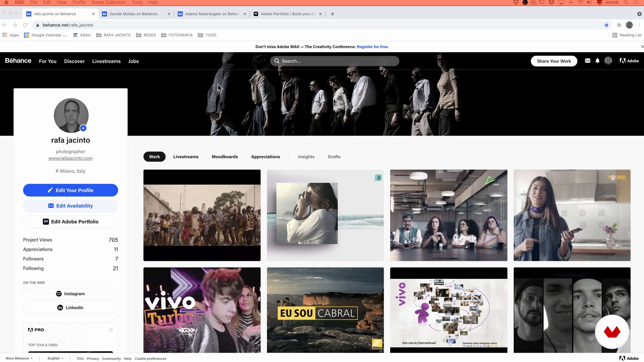Image resolution: width=644 pixels, height=362 pixels.
Task: Open the notifications bell icon
Action: pyautogui.click(x=598, y=61)
